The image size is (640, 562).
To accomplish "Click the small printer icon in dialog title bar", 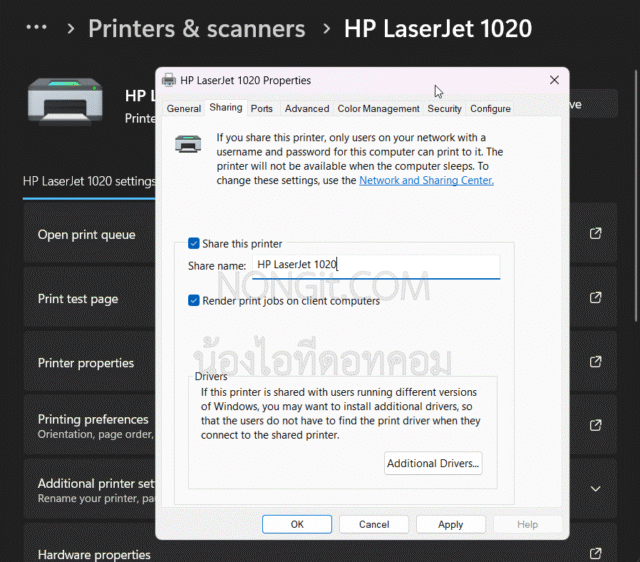I will (169, 80).
